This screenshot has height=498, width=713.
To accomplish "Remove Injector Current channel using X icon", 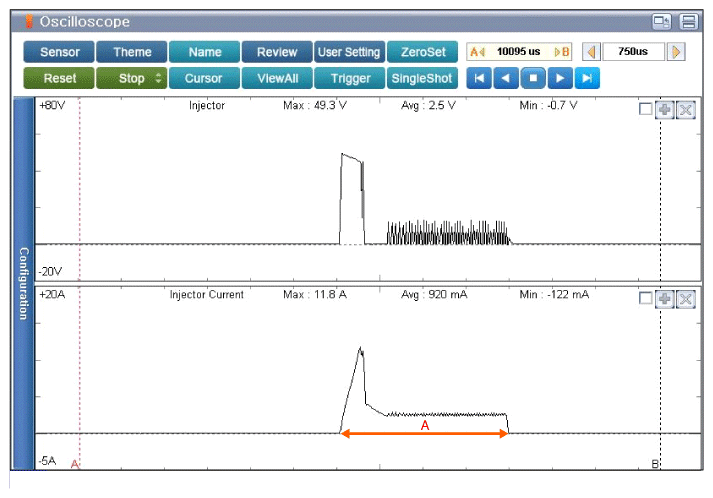I will point(685,300).
